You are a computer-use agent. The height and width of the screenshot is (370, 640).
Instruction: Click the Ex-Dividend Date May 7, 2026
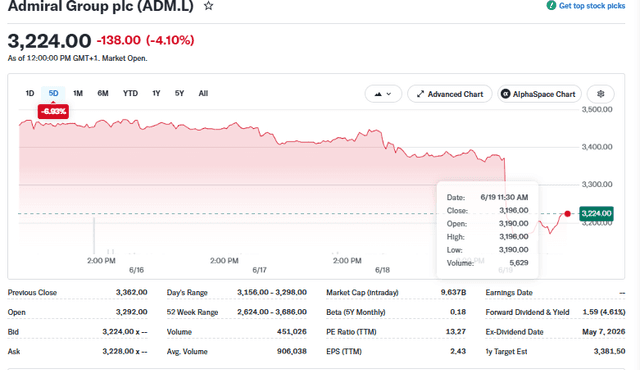tap(604, 332)
